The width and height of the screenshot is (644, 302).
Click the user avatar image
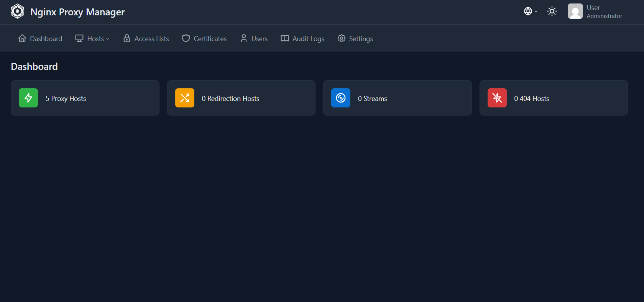575,11
